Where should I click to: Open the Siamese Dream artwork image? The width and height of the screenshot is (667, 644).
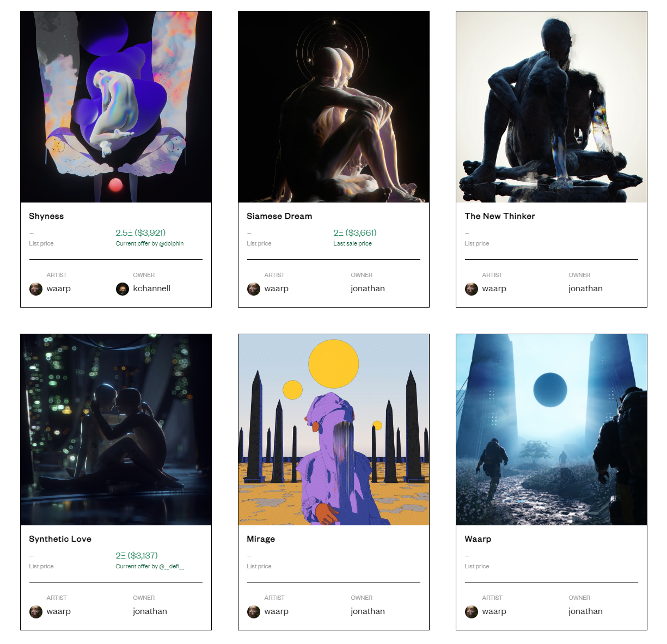(x=334, y=107)
